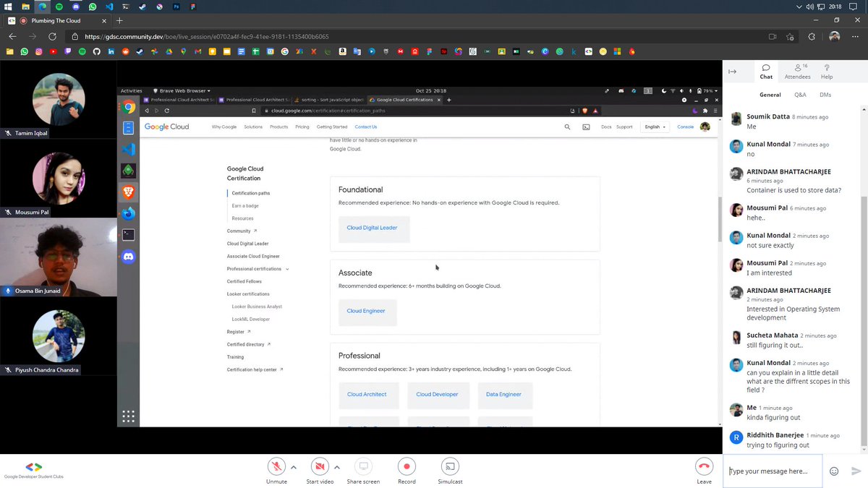
Task: Open the YouTube bookmark icon
Action: 53,51
